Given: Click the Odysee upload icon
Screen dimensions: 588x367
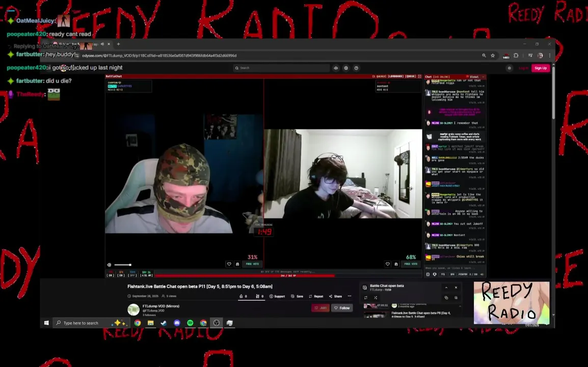Looking at the screenshot, I should [336, 68].
